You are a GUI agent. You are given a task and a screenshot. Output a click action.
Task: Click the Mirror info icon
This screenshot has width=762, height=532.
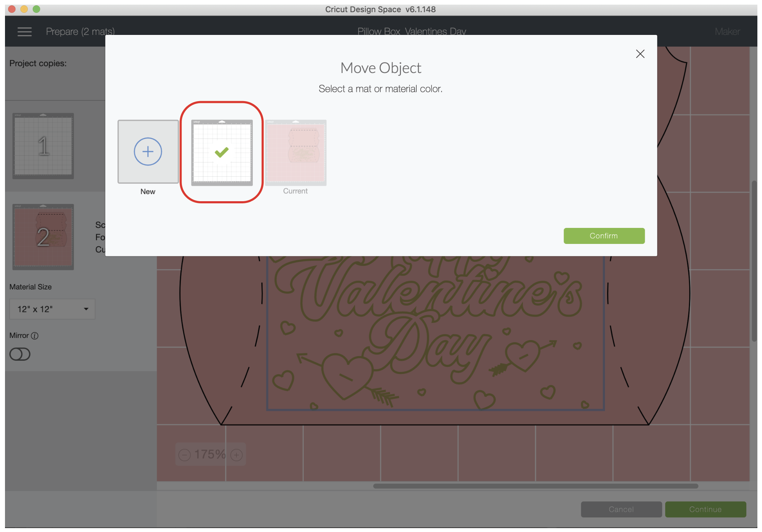point(35,336)
